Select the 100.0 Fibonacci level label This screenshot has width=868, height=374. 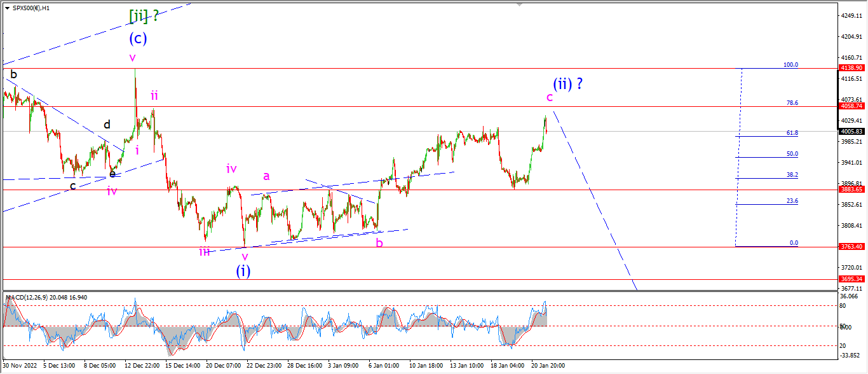(790, 65)
